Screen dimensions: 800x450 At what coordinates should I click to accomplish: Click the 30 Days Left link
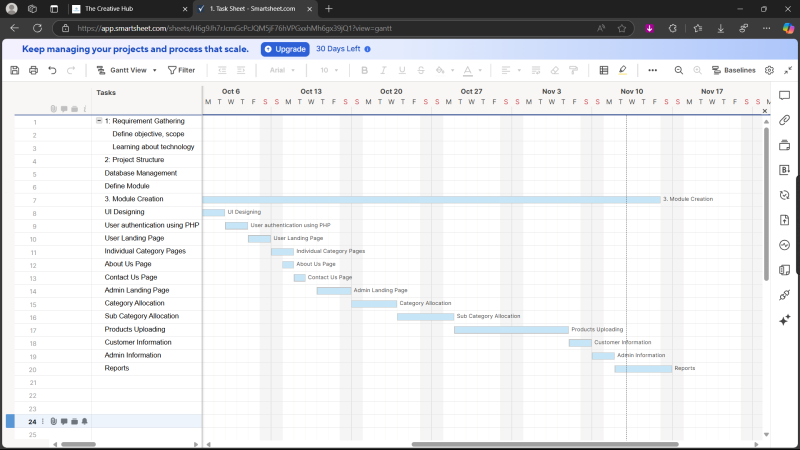click(x=338, y=48)
